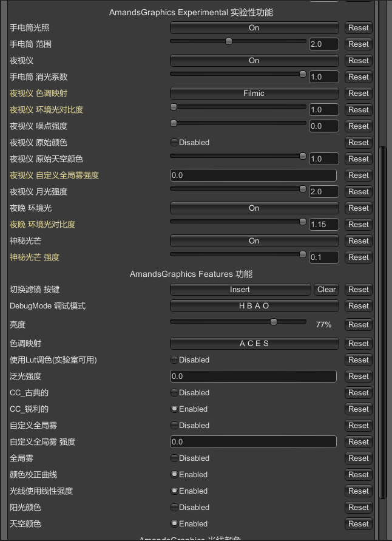Reset 夜视仪 色调映射 setting
Viewport: 392px width, 541px height.
click(x=359, y=94)
